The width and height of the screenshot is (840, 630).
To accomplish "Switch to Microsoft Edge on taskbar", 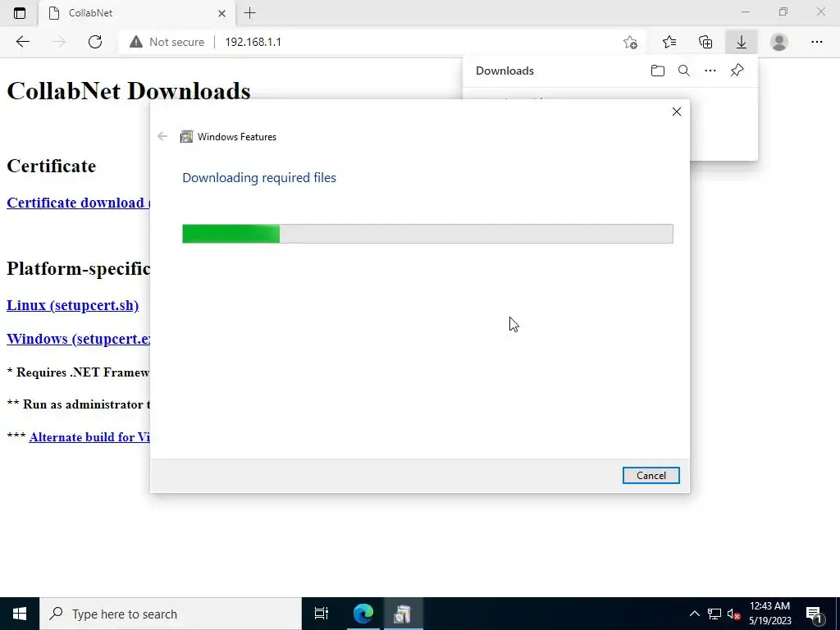I will tap(363, 614).
